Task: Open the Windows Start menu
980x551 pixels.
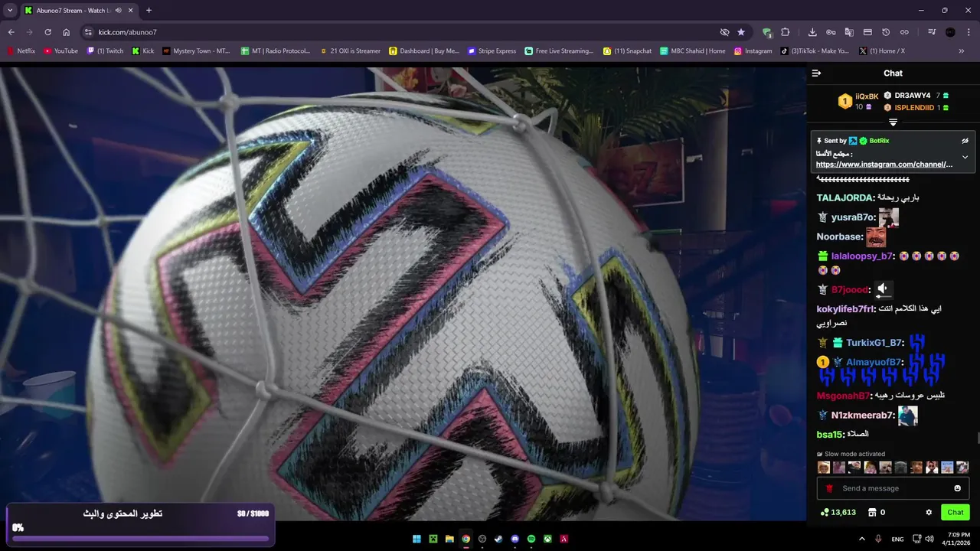Action: coord(416,539)
